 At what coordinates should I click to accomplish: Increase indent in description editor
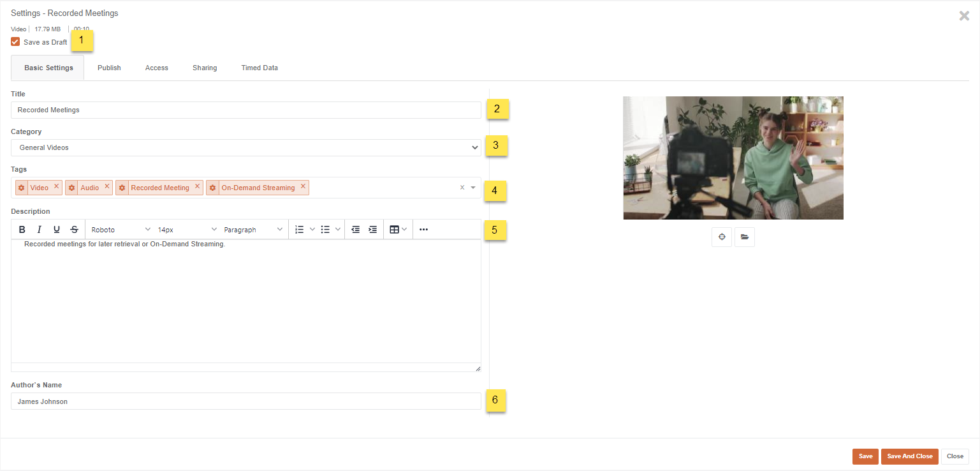click(373, 230)
